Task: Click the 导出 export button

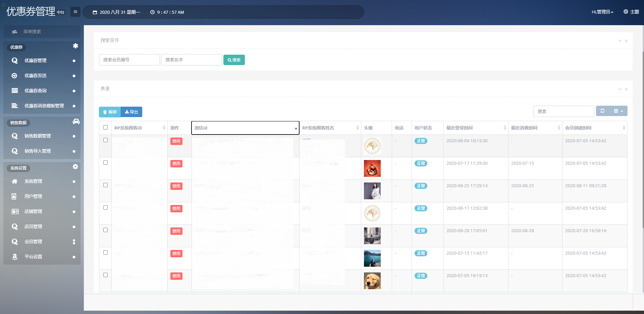Action: (x=131, y=112)
